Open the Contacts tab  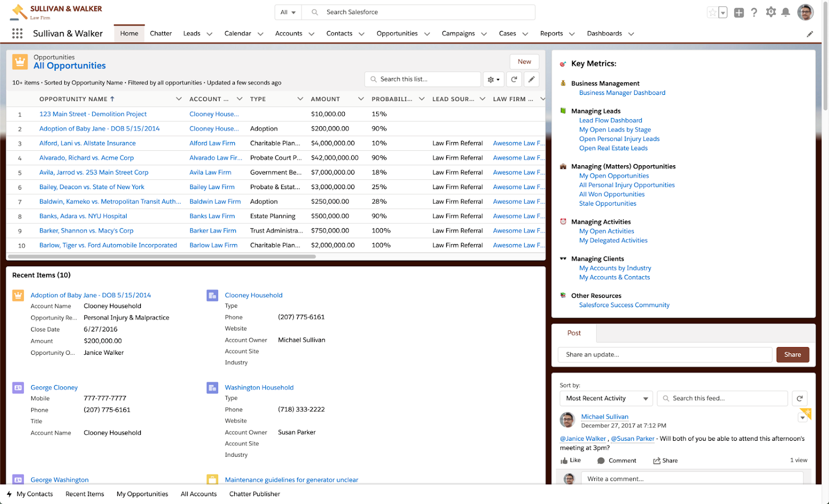[x=339, y=34]
